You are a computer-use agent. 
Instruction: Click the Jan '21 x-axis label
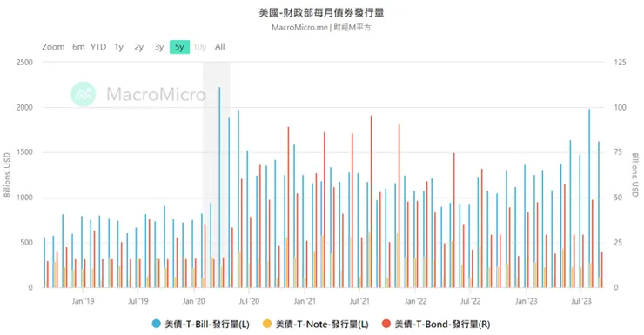click(305, 301)
